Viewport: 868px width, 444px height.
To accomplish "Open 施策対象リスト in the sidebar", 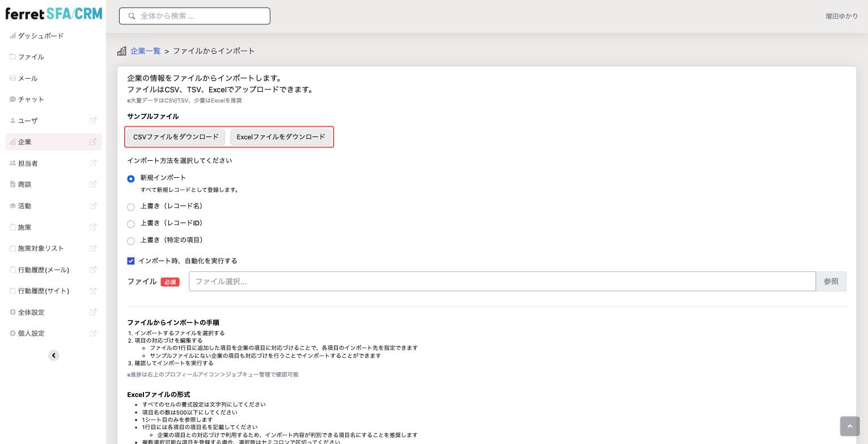I will tap(41, 248).
